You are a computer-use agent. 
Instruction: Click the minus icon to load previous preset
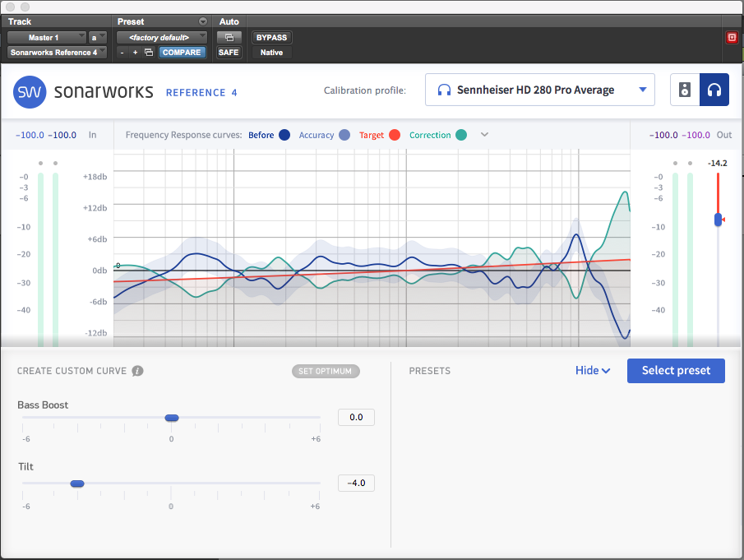(122, 51)
